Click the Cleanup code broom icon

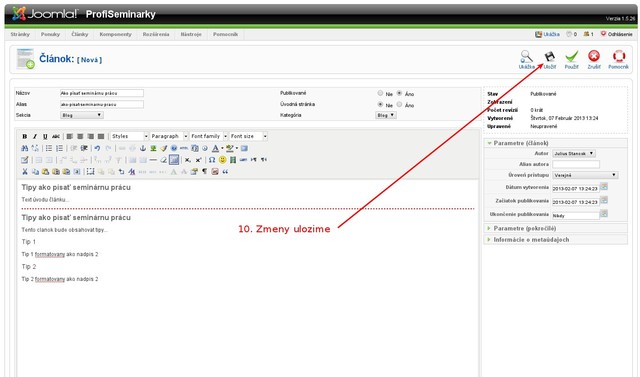point(164,148)
